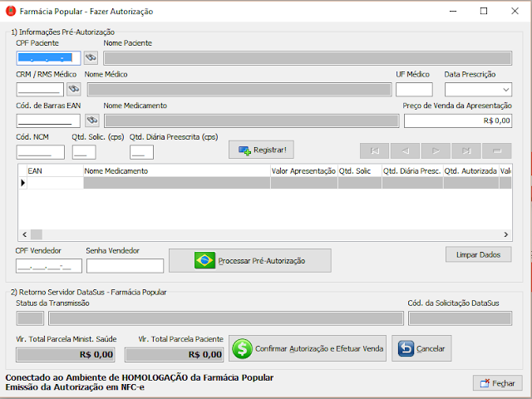Click the Preço de Venda da Apresentação field
The width and height of the screenshot is (532, 399).
(458, 121)
